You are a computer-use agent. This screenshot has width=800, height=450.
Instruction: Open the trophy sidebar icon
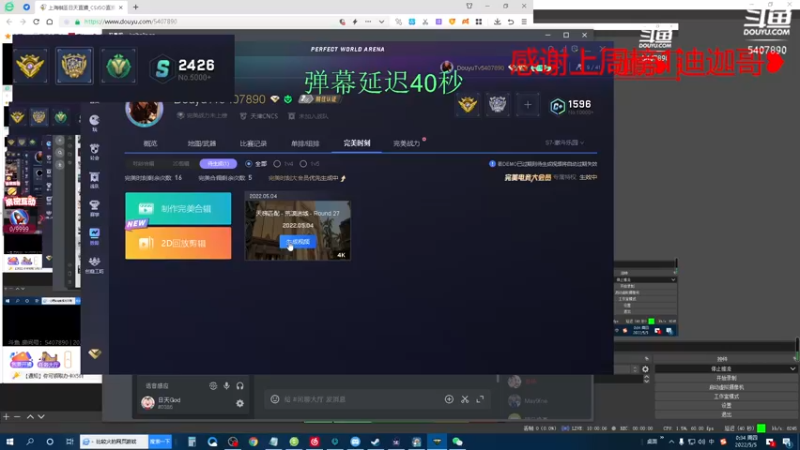pyautogui.click(x=94, y=208)
